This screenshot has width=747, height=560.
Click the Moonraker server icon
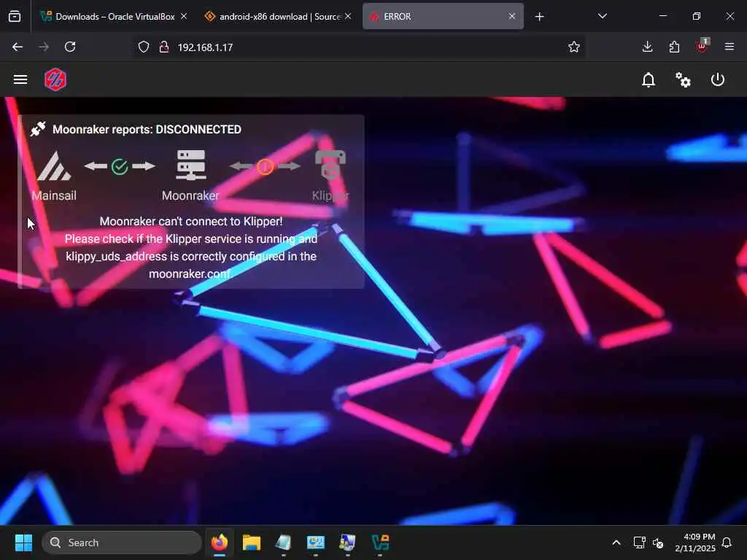[x=190, y=165]
